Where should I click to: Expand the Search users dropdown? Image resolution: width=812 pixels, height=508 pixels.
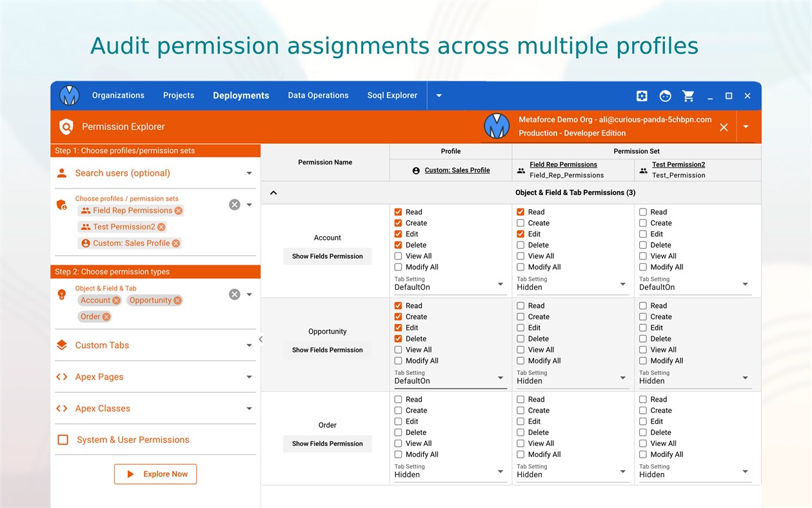tap(249, 173)
